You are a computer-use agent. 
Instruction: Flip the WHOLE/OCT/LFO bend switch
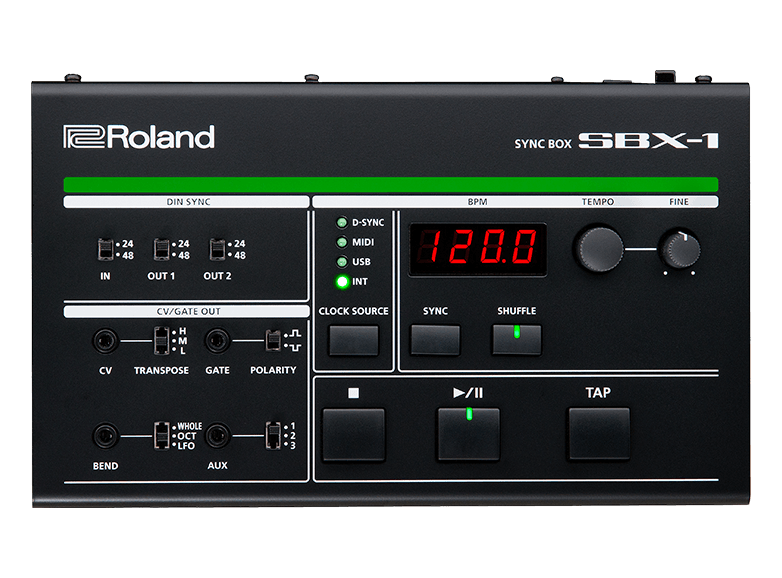(161, 435)
